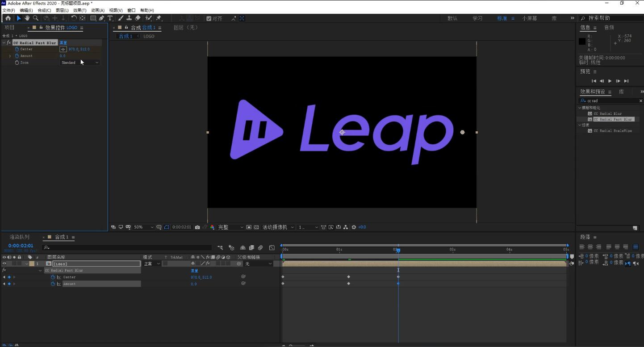Open the 效果(T) menu
Screen dimensions: 644x347
(79, 10)
